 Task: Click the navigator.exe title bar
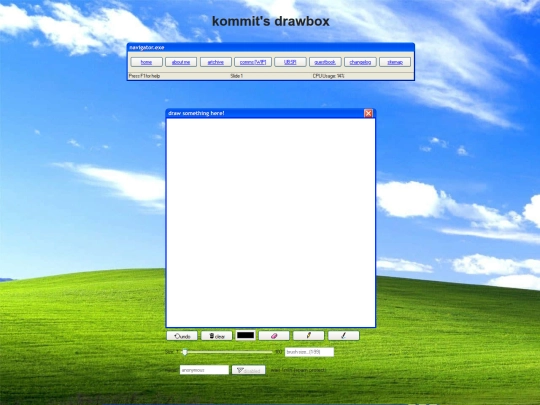[271, 48]
